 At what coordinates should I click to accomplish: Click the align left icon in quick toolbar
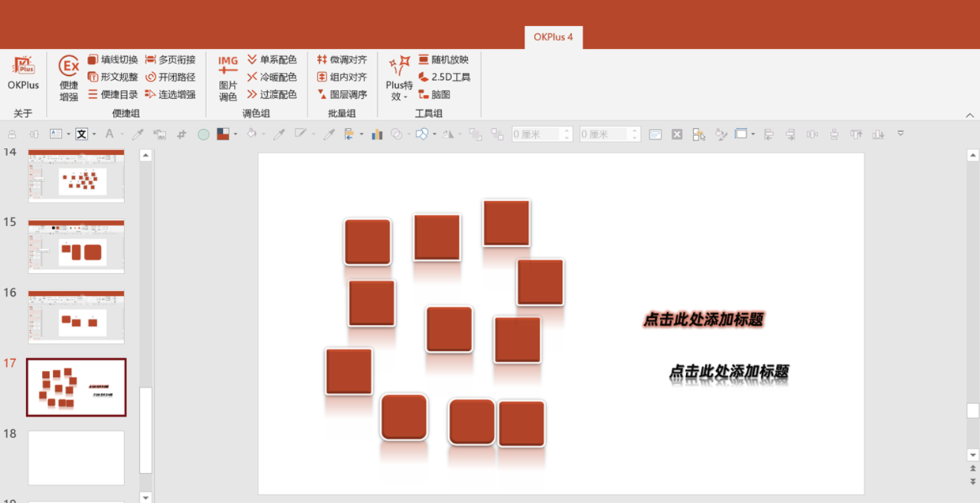tap(769, 134)
